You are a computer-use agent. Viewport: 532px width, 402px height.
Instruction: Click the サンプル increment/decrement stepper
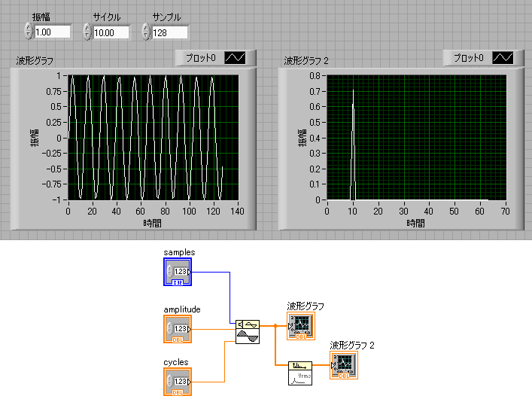[x=146, y=32]
